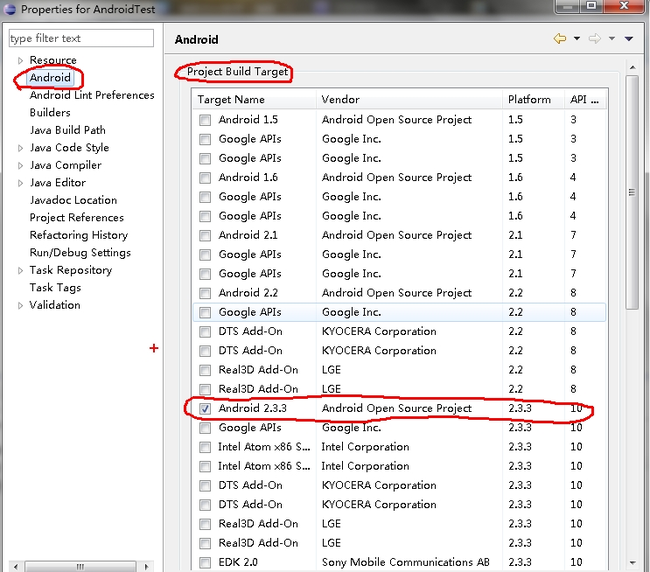The image size is (650, 572).
Task: Open Run/Debug Settings page
Action: [80, 252]
